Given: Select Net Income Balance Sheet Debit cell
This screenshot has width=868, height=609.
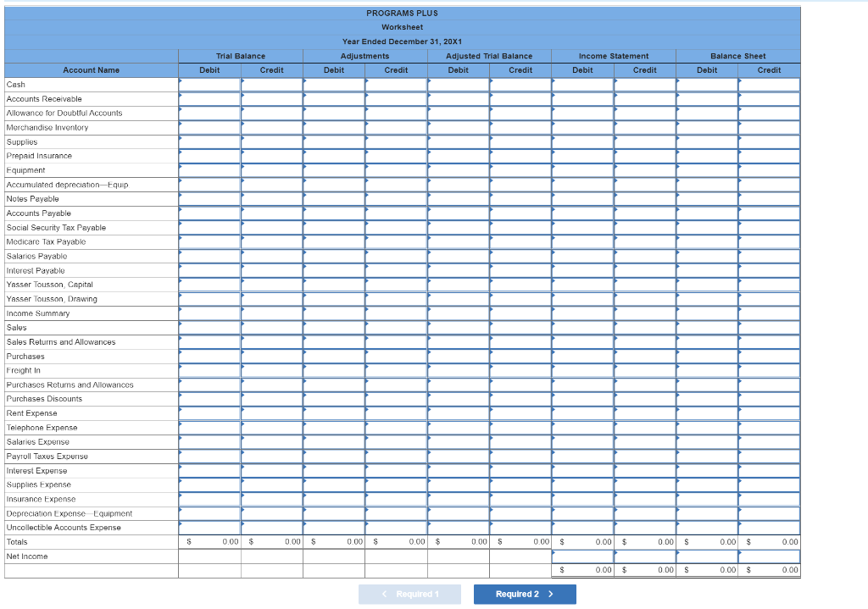Looking at the screenshot, I should pyautogui.click(x=707, y=556).
